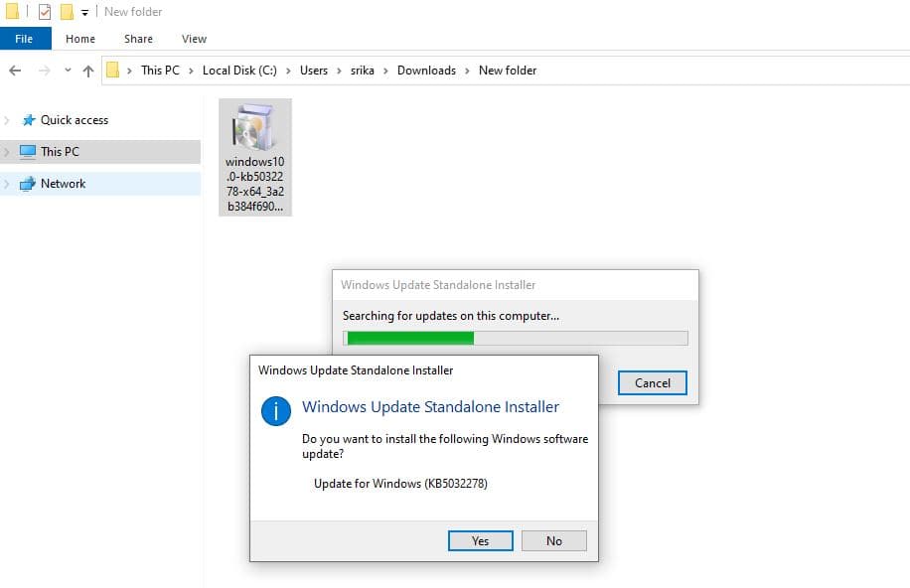This screenshot has height=588, width=910.
Task: Switch to the View ribbon tab
Action: (x=194, y=38)
